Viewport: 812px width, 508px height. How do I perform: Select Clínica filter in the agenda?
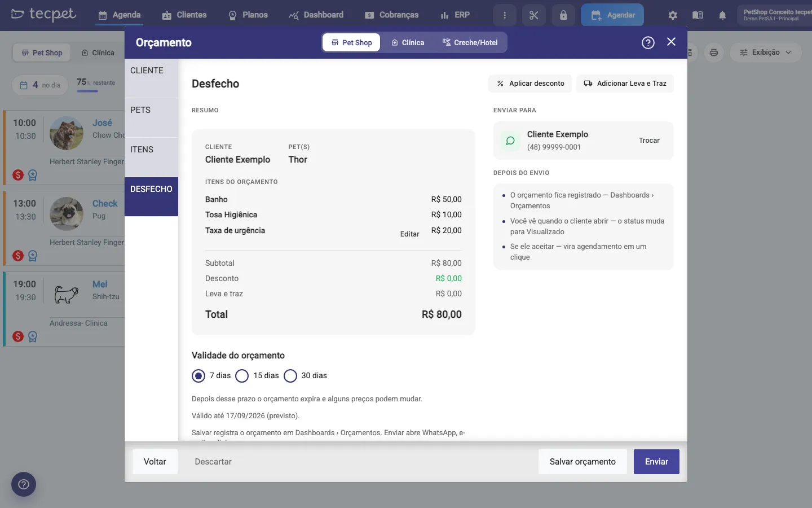98,52
